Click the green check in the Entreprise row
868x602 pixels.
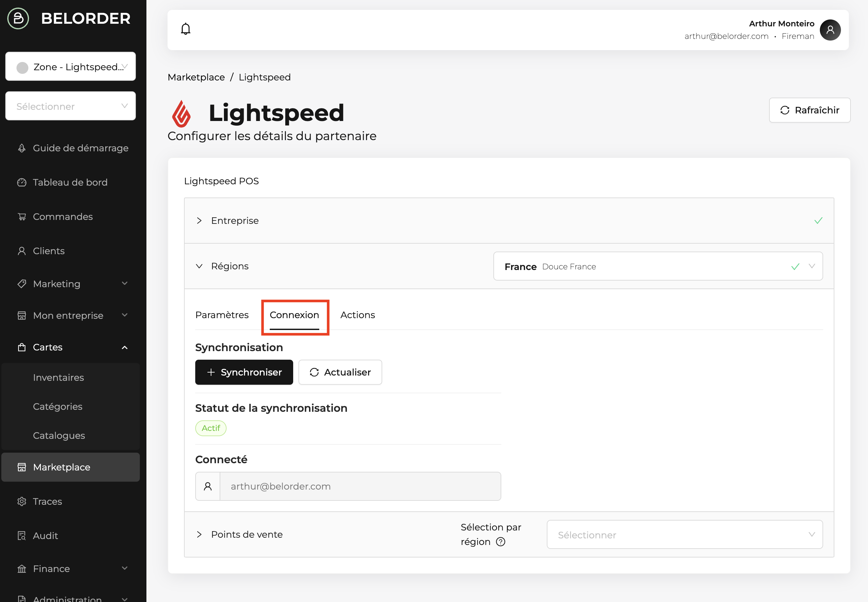(818, 221)
